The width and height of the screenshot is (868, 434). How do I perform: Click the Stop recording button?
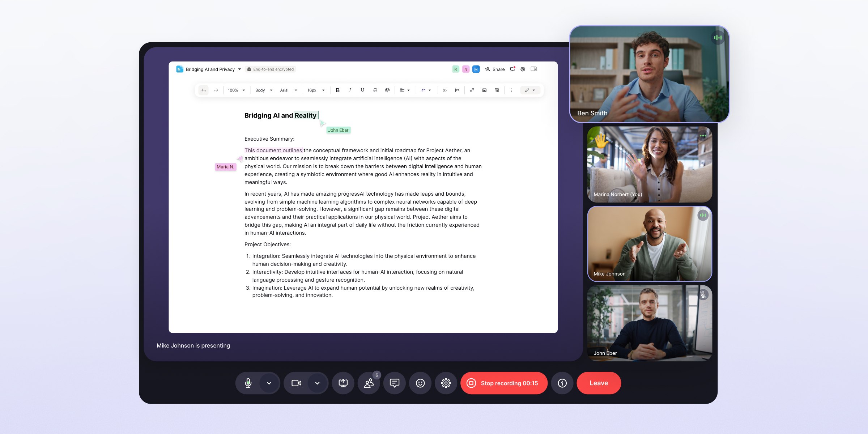tap(504, 383)
